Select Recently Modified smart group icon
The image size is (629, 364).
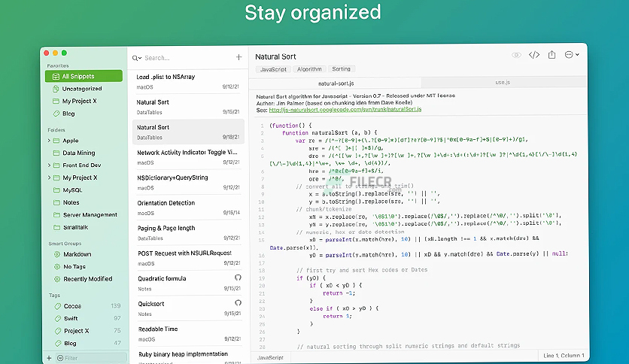click(57, 279)
